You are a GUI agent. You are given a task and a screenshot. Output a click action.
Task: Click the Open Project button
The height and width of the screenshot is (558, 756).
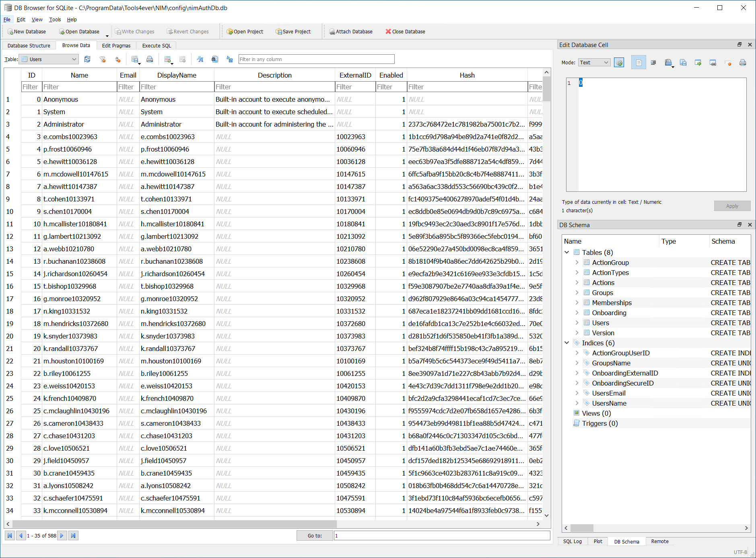point(245,32)
